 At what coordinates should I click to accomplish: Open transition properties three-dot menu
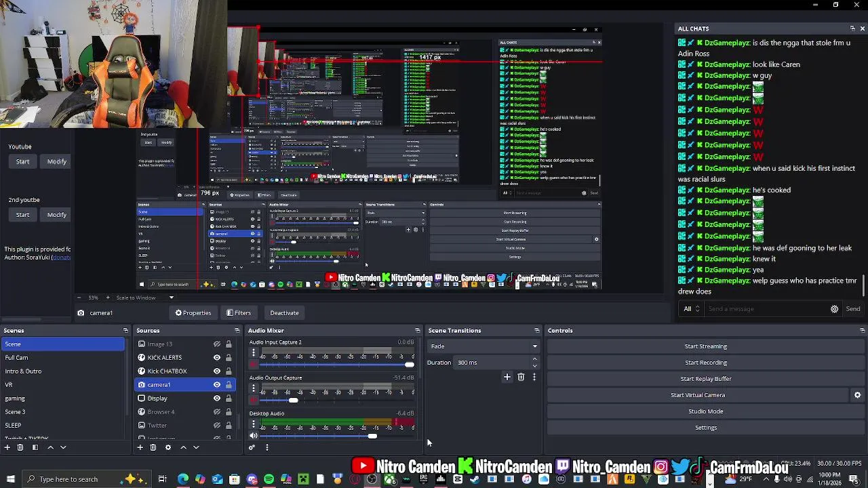pyautogui.click(x=534, y=377)
